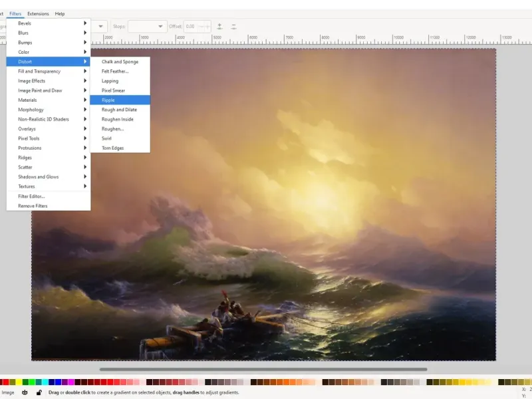Expand the Materials submenu
The height and width of the screenshot is (399, 532).
click(x=49, y=100)
